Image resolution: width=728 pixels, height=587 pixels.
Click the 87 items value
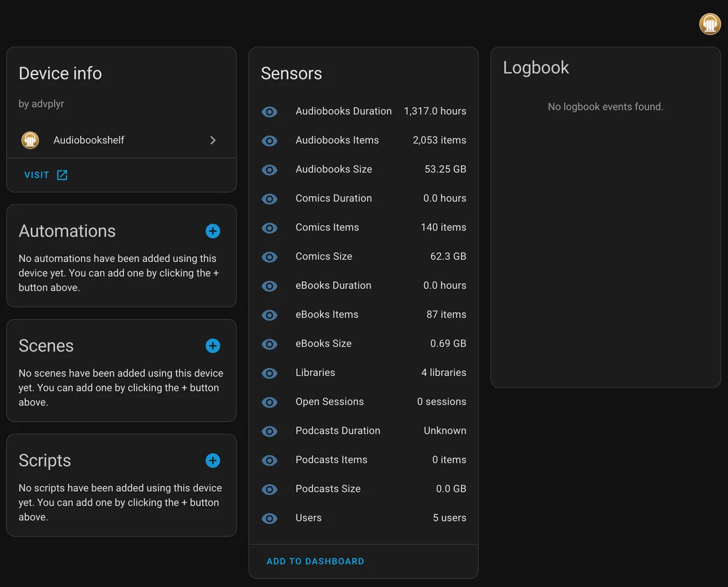click(447, 315)
